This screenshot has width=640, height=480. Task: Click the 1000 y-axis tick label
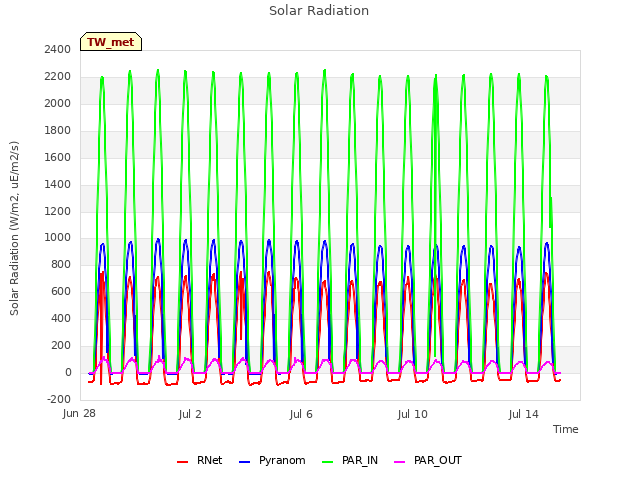(58, 238)
